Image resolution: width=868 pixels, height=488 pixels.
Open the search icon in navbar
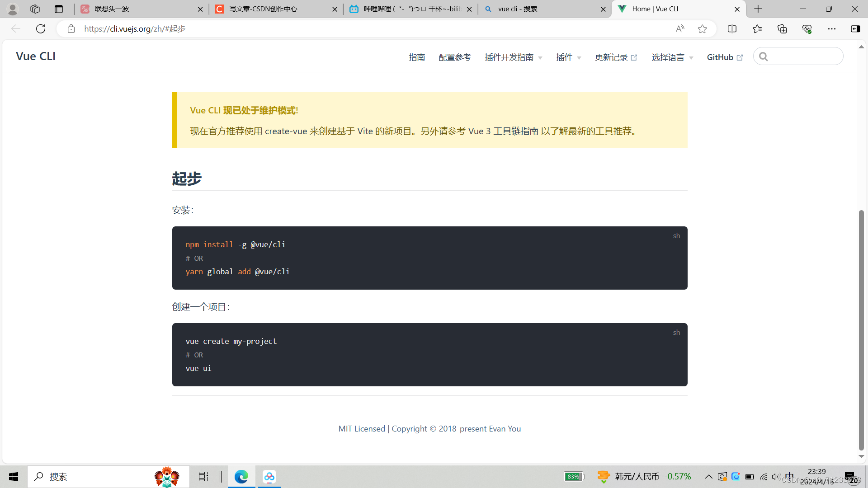[764, 56]
